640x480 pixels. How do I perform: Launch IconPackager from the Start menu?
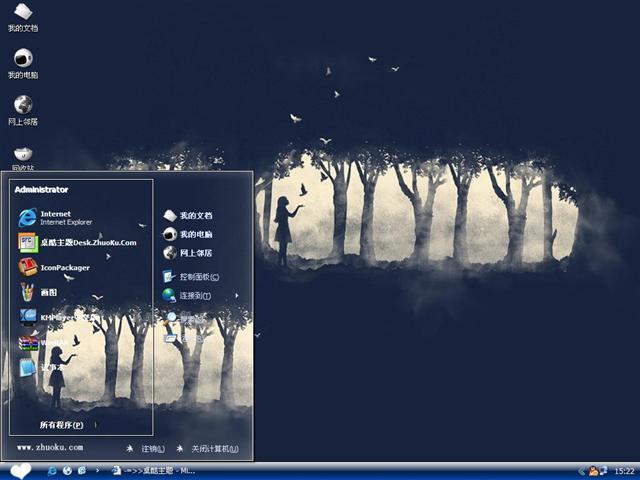54,267
